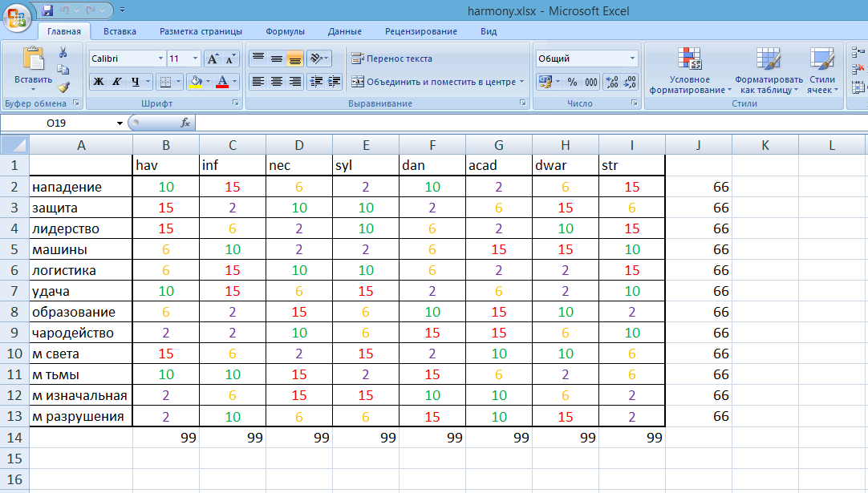Open the Calibri font name dropdown
The width and height of the screenshot is (868, 493).
161,59
